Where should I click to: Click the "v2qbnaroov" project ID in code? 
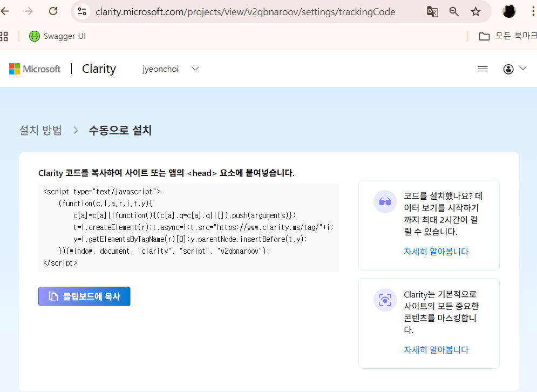(x=240, y=251)
